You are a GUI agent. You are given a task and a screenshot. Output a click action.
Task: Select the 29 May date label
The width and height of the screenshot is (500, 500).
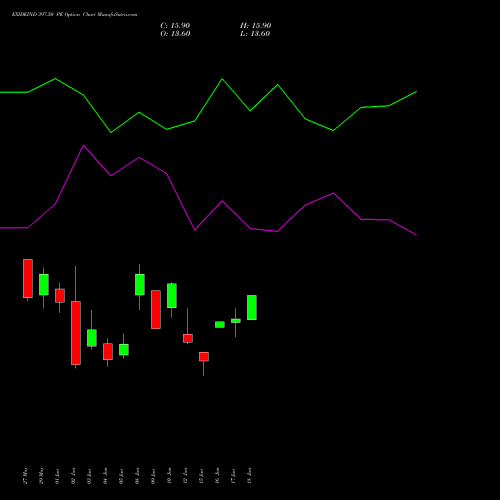[42, 476]
